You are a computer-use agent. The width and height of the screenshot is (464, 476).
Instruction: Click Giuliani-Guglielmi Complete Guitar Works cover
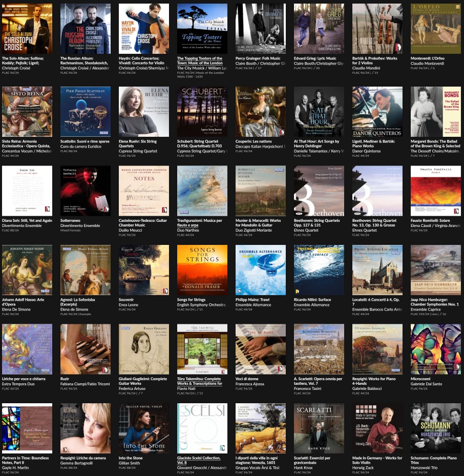(x=144, y=349)
